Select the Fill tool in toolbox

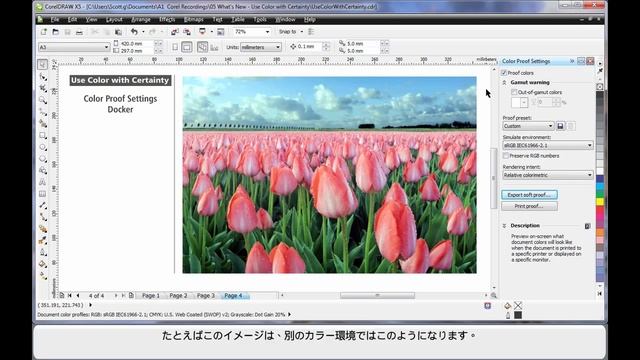click(42, 264)
